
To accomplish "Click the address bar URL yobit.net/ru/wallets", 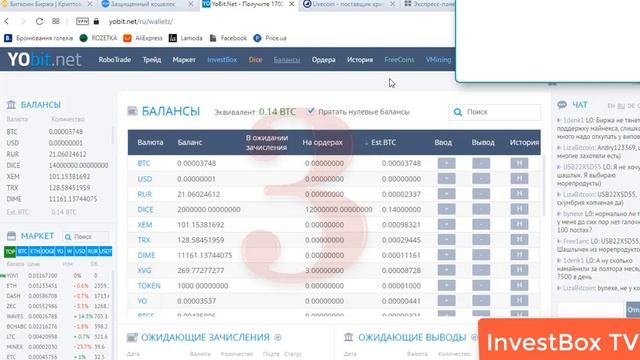I will tap(140, 21).
